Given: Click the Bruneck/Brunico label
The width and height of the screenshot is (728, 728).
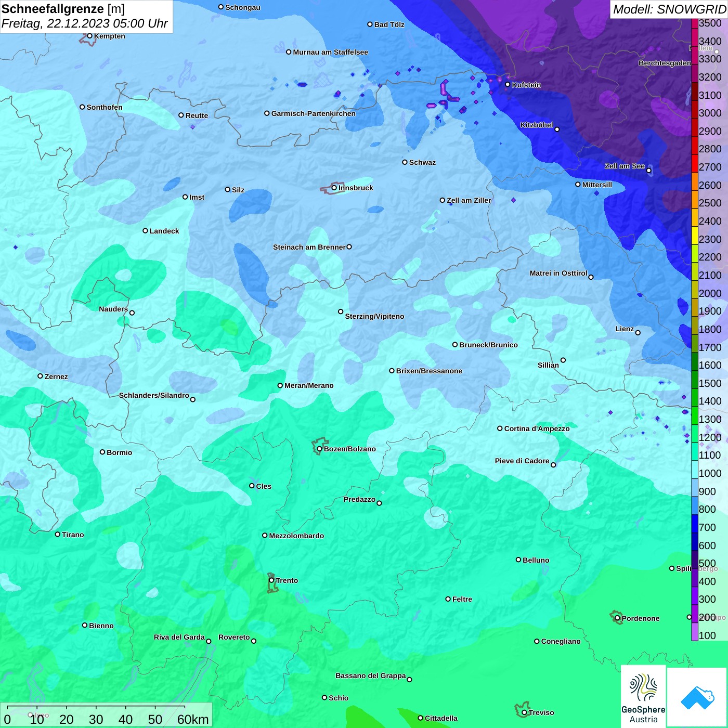Looking at the screenshot, I should point(488,345).
